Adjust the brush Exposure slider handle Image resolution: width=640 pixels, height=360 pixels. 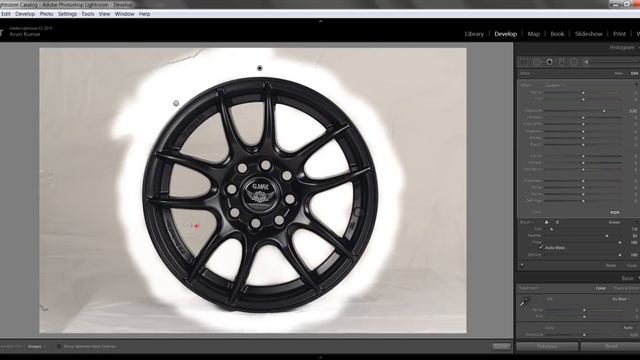(604, 111)
